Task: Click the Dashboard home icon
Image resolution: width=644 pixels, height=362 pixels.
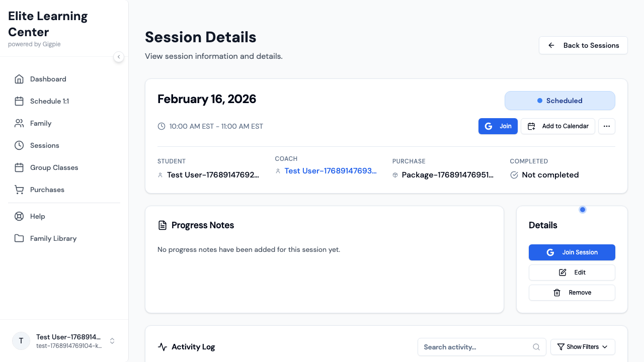Action: [x=19, y=79]
